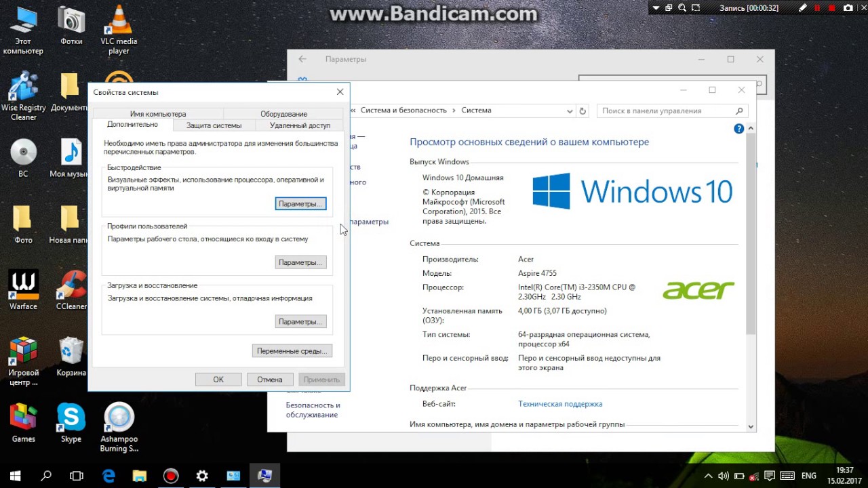Open Загрузка и восстановление Параметры button
This screenshot has width=868, height=488.
(300, 321)
